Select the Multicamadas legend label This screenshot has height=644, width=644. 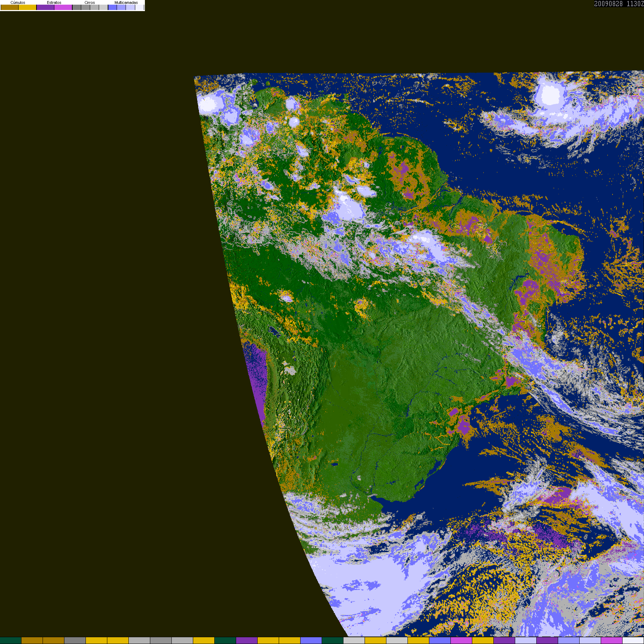click(x=126, y=3)
